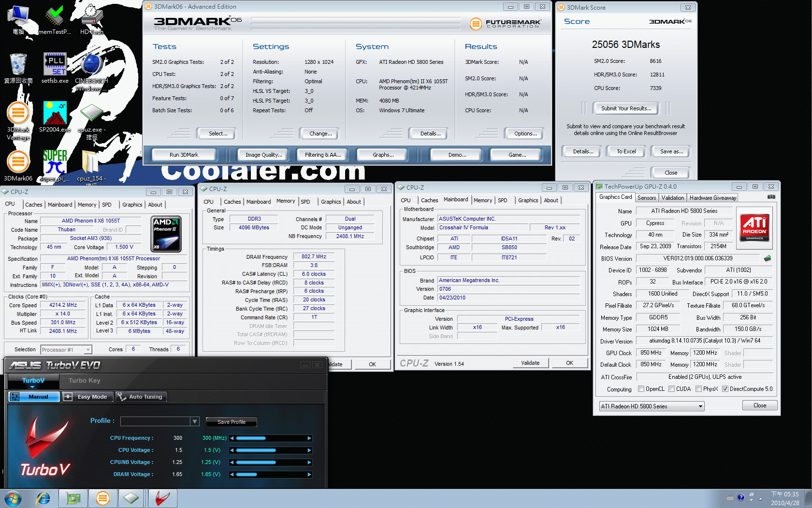
Task: Launch the 3DMark06 desktop icon
Action: point(18,165)
